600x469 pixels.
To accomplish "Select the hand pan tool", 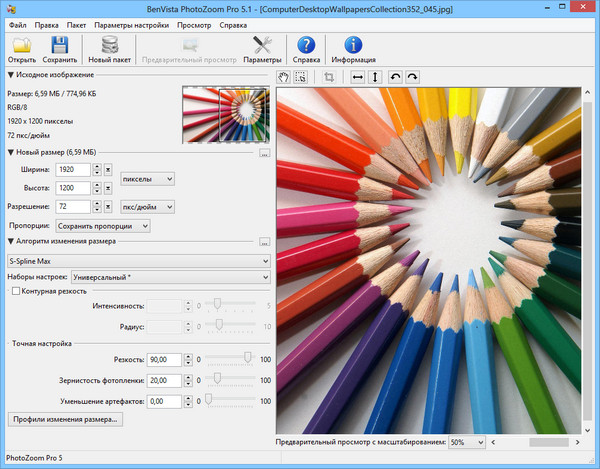I will click(x=283, y=77).
